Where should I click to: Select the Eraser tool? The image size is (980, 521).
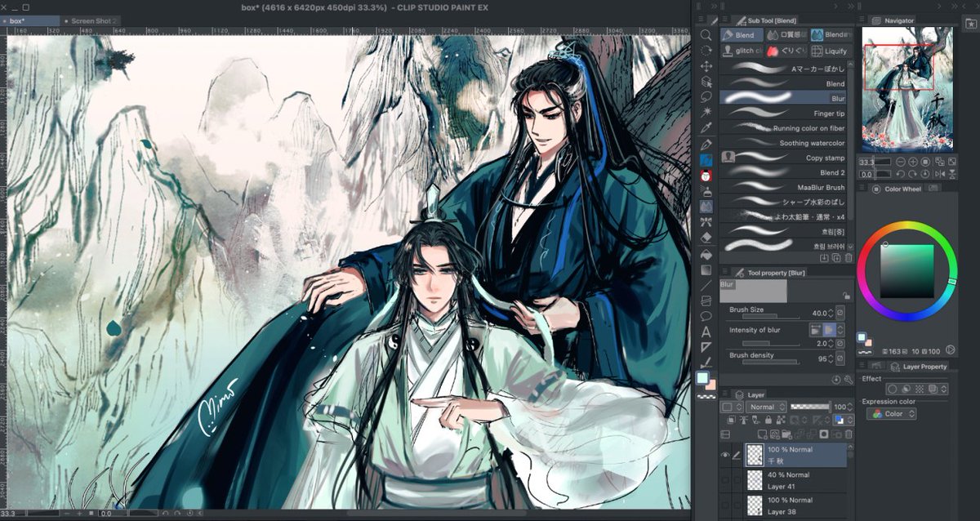tap(706, 237)
